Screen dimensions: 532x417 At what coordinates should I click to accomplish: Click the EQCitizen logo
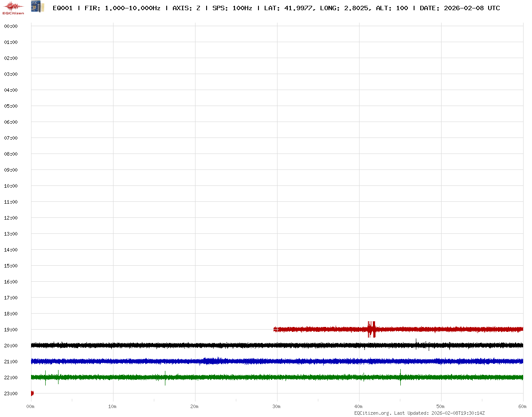click(13, 8)
